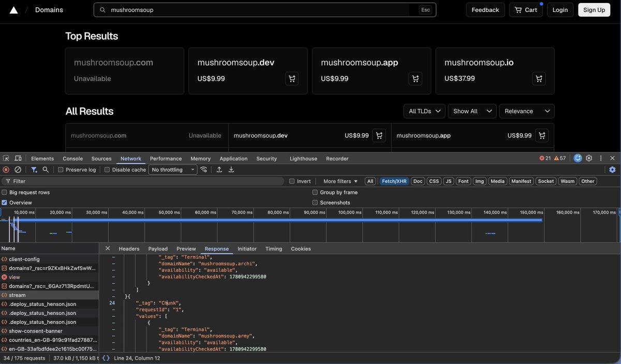Click the network Filter text field
The width and height of the screenshot is (621, 364).
(x=142, y=181)
